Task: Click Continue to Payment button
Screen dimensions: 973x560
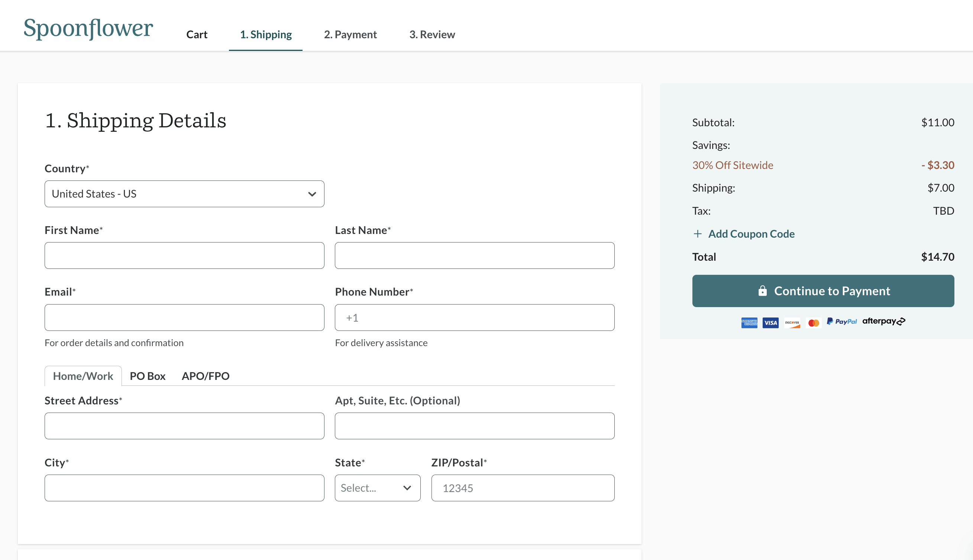Action: 823,291
